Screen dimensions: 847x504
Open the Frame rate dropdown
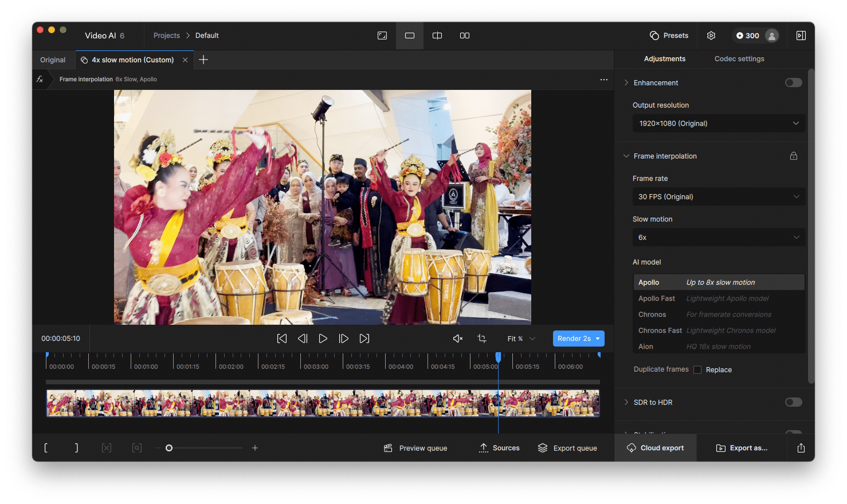719,196
